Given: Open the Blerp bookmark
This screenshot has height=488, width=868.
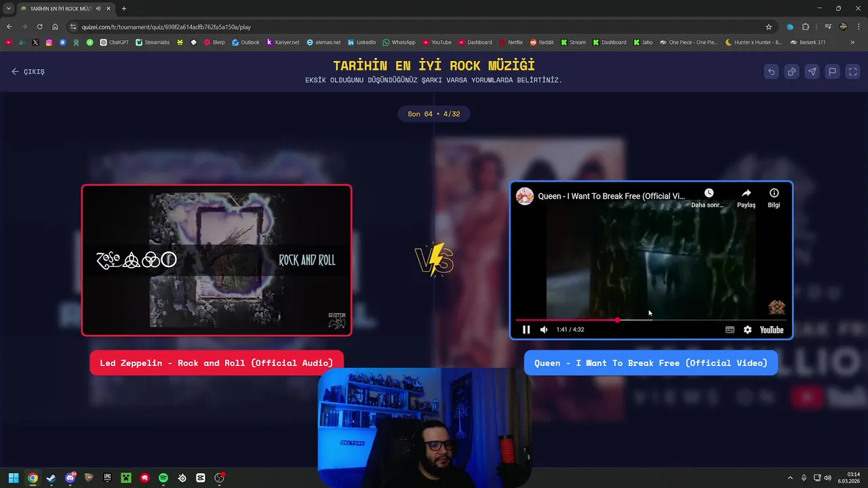Looking at the screenshot, I should (214, 42).
